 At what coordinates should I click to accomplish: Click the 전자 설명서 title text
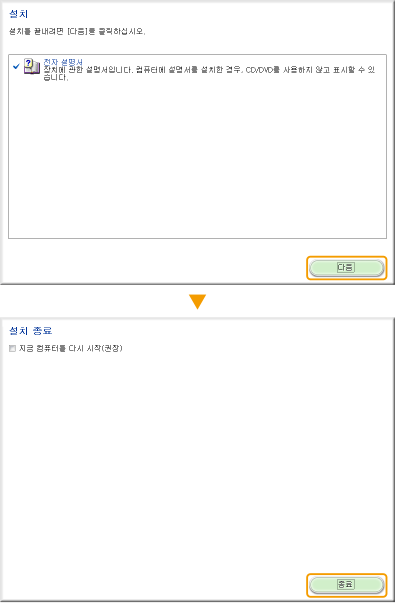pos(63,62)
